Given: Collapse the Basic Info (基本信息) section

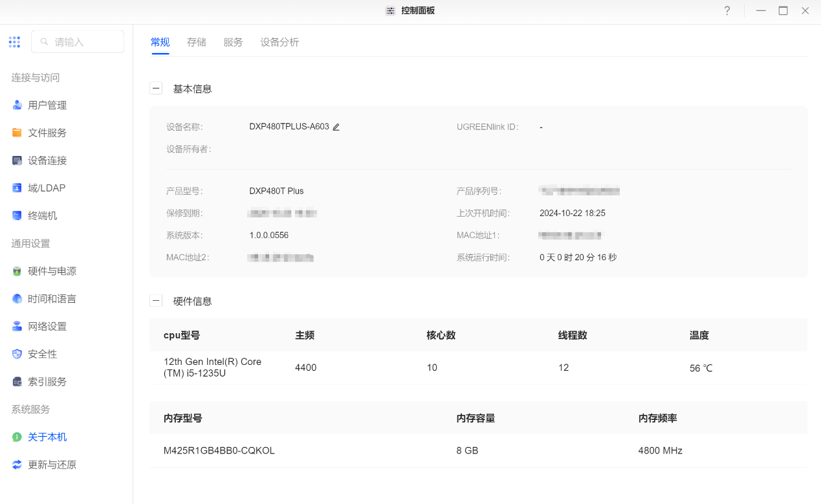Looking at the screenshot, I should (x=156, y=89).
